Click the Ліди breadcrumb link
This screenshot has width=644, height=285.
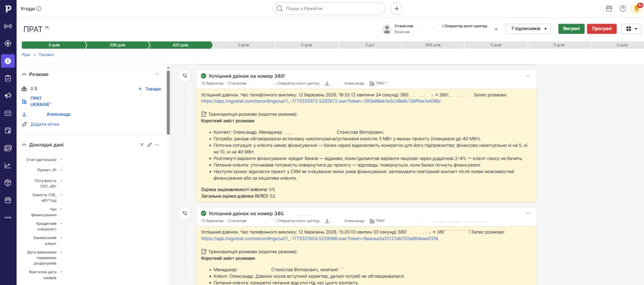pos(26,54)
